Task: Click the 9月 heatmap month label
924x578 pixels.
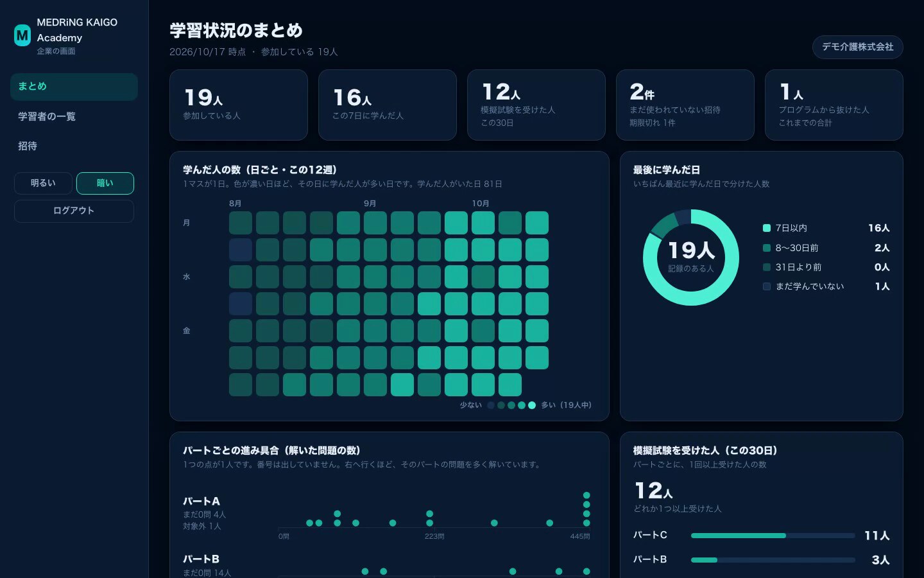Action: pyautogui.click(x=370, y=204)
